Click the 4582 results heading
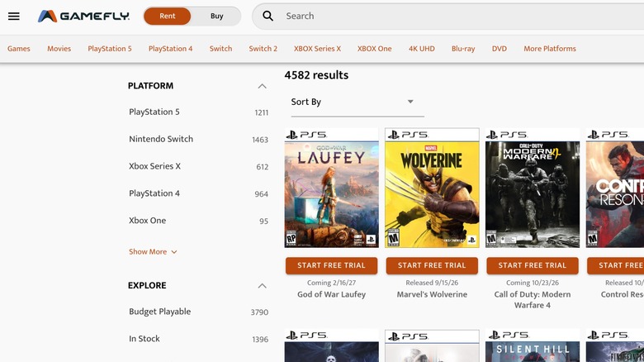644x362 pixels. click(x=316, y=75)
